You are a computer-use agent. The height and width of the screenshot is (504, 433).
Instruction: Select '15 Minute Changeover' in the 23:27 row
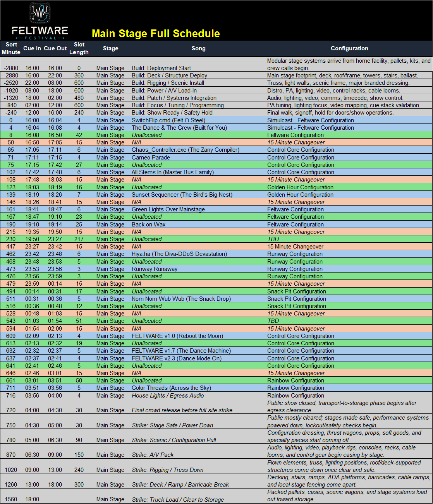click(x=295, y=247)
